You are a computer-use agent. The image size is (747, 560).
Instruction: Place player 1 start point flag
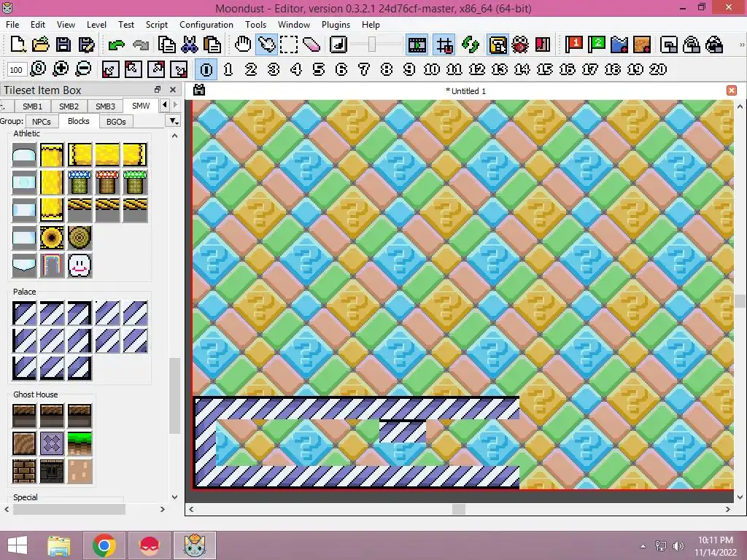click(573, 44)
